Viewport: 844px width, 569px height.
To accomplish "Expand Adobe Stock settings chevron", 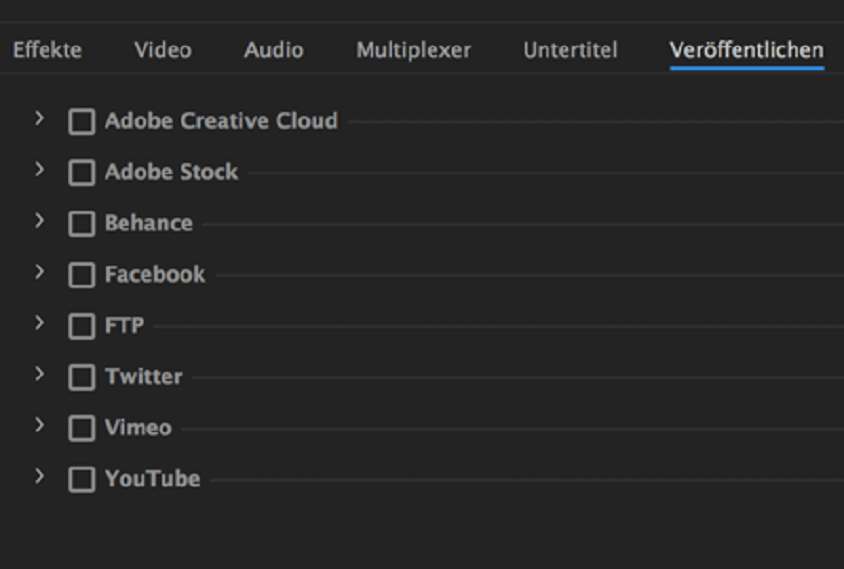I will (39, 170).
